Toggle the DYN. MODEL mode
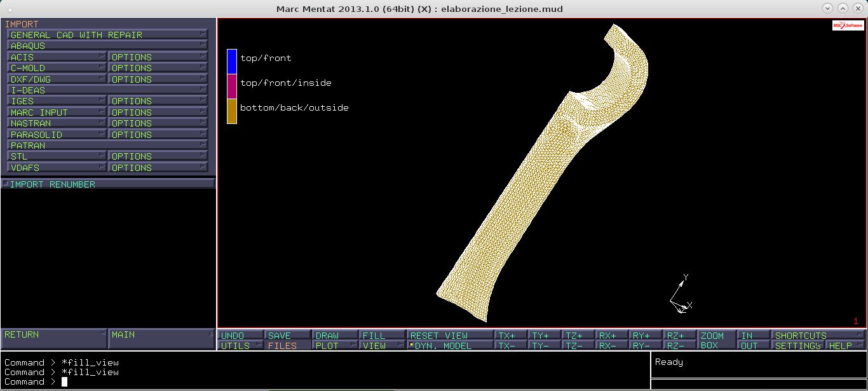The image size is (868, 391). tap(451, 346)
